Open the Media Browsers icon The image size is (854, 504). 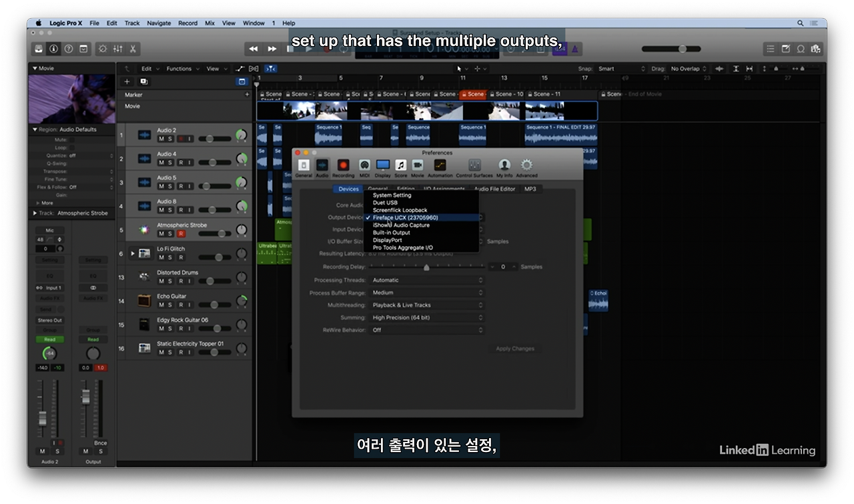(x=815, y=49)
